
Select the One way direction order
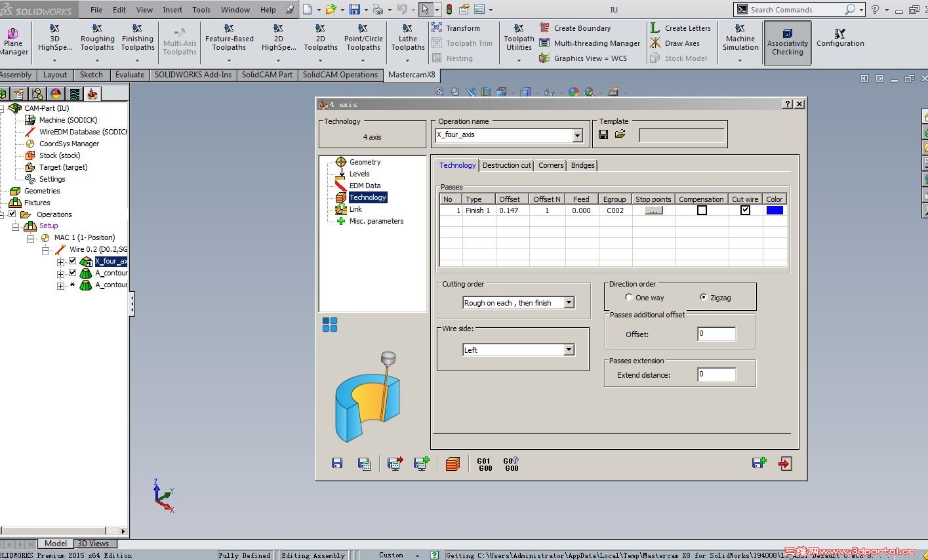click(x=629, y=298)
